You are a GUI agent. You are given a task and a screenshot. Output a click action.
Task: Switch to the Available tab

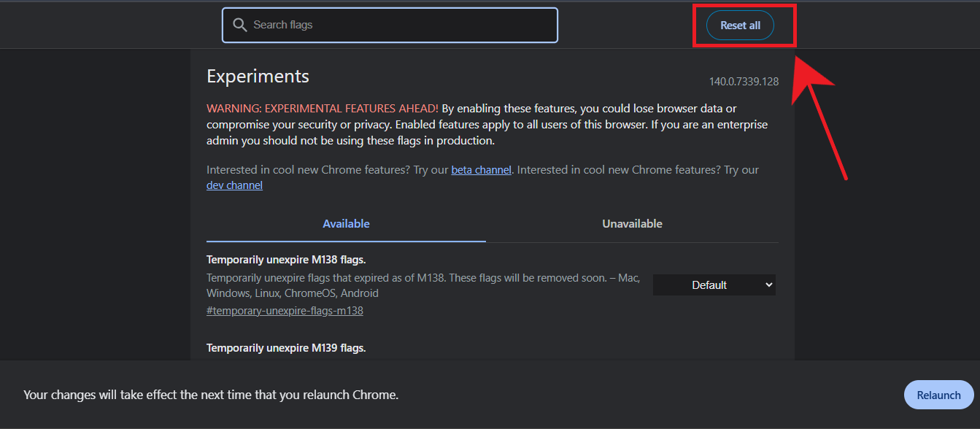click(x=346, y=224)
